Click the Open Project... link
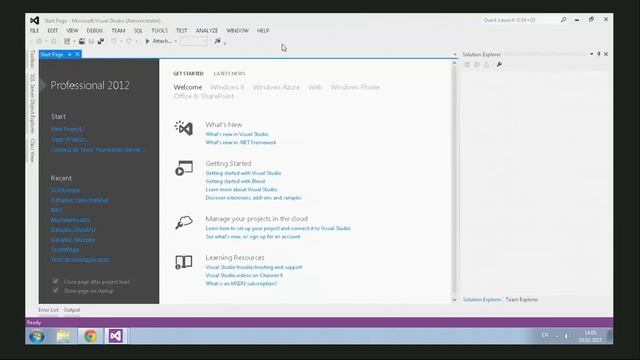640x360 pixels. [x=69, y=139]
